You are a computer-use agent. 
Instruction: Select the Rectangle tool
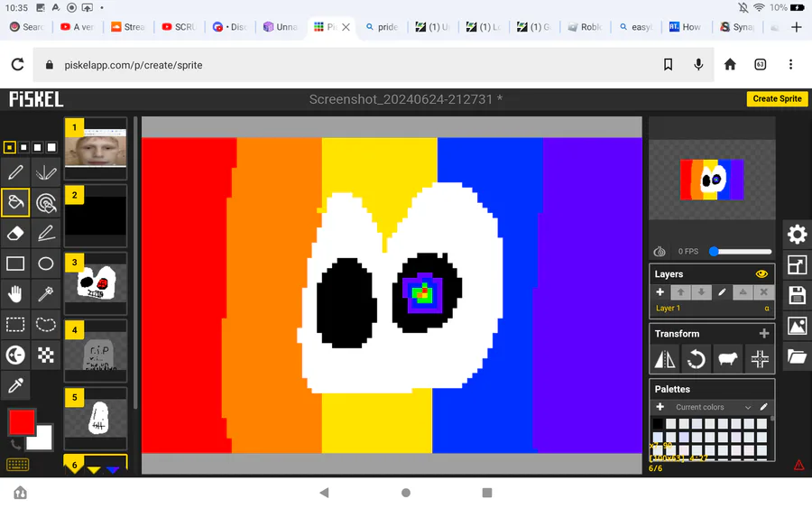coord(15,263)
